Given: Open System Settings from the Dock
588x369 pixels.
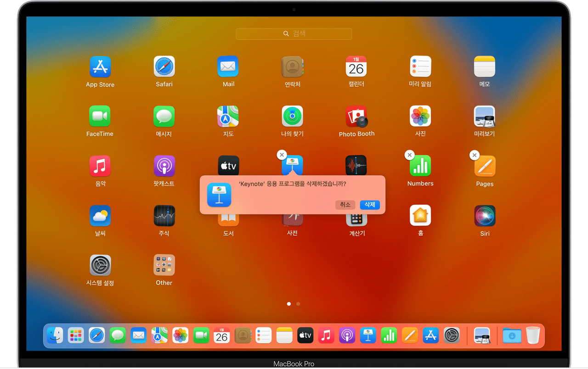Looking at the screenshot, I should tap(452, 335).
